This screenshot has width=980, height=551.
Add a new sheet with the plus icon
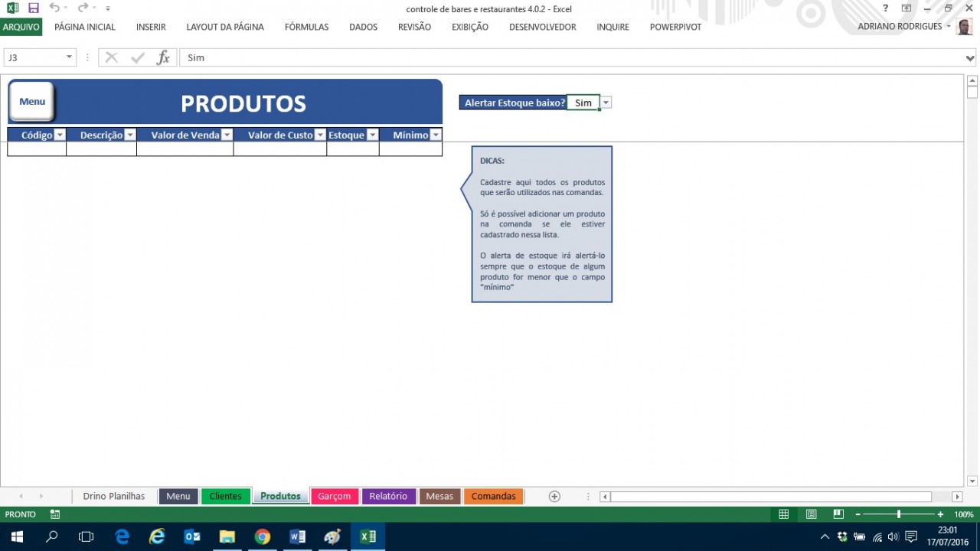point(554,496)
